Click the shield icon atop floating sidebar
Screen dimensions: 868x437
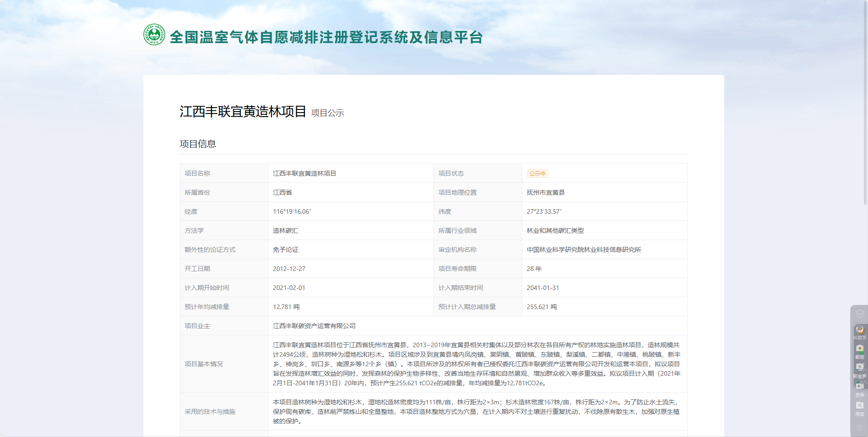click(859, 314)
